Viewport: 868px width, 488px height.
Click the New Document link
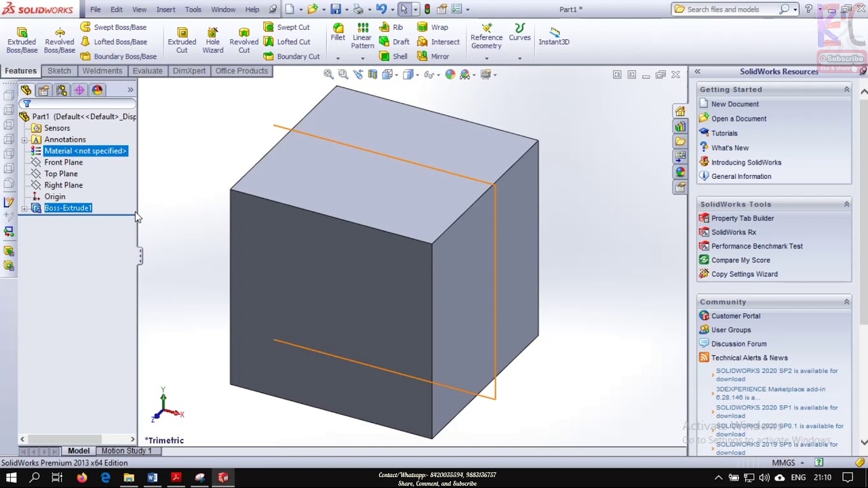735,104
